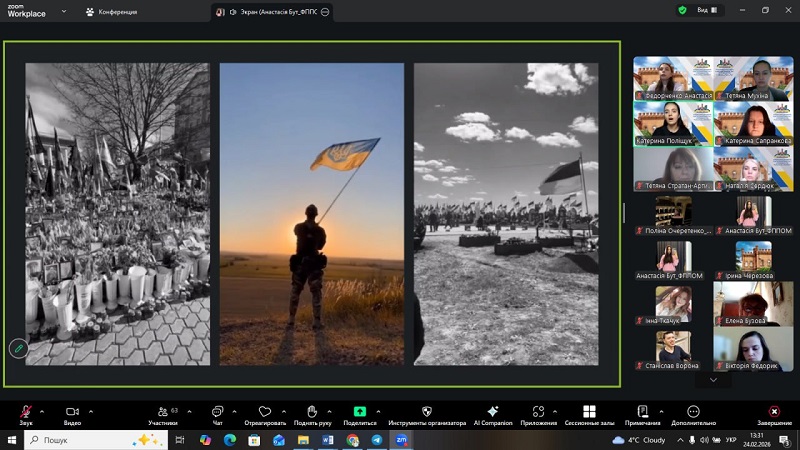Open Сессионные залы breakout rooms
The image size is (800, 450).
pyautogui.click(x=589, y=412)
